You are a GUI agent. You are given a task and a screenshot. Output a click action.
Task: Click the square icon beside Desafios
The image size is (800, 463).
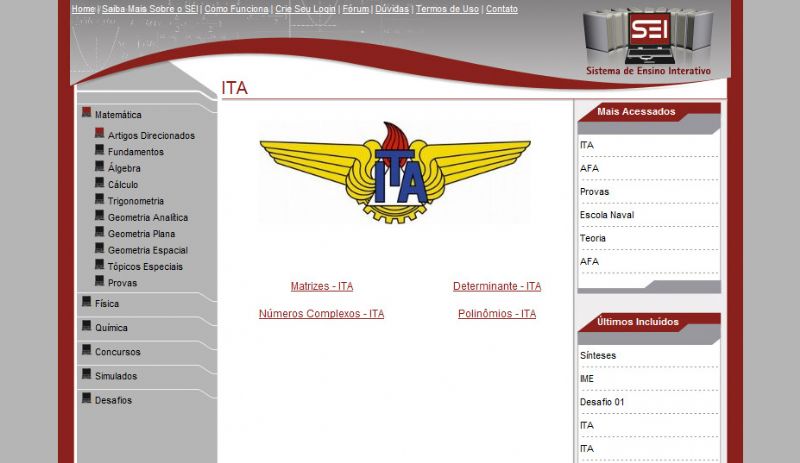click(86, 398)
